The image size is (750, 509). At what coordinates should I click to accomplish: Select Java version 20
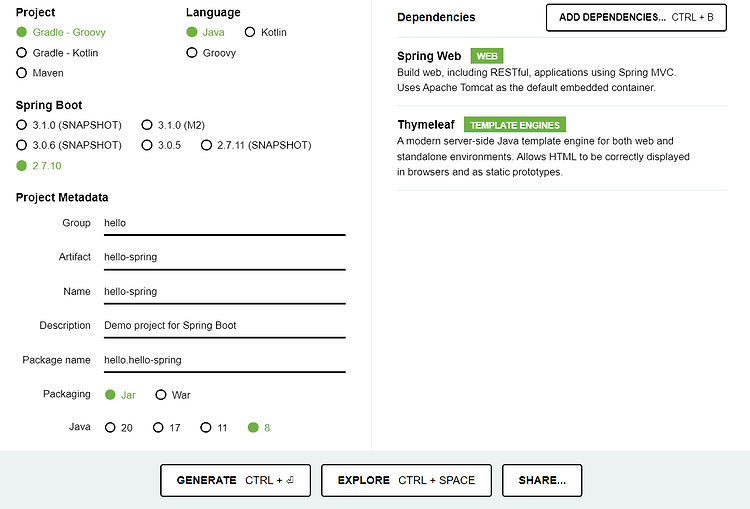pyautogui.click(x=110, y=428)
